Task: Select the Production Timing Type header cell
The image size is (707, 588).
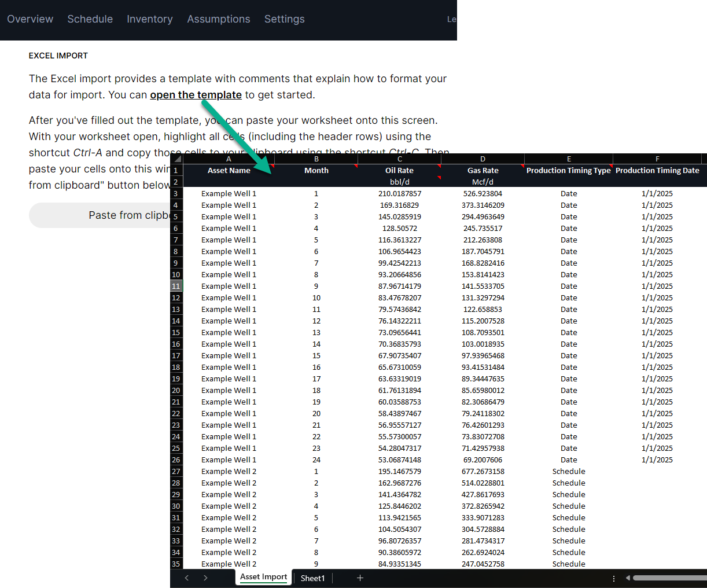Action: pos(568,171)
